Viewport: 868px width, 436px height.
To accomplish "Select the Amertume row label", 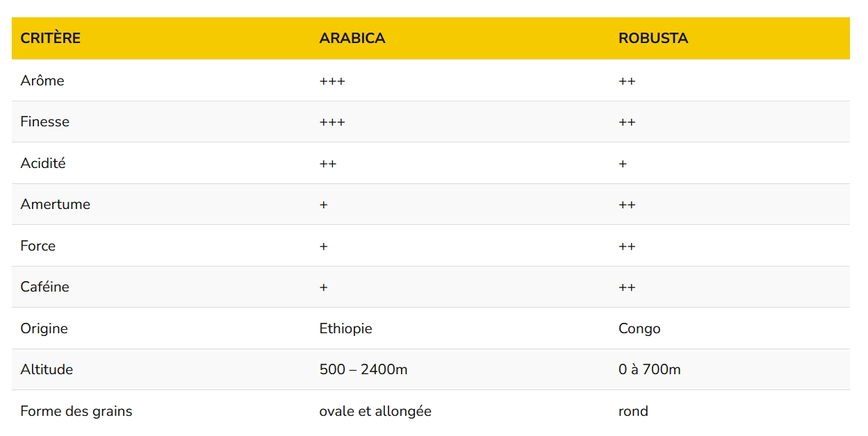I will click(56, 204).
